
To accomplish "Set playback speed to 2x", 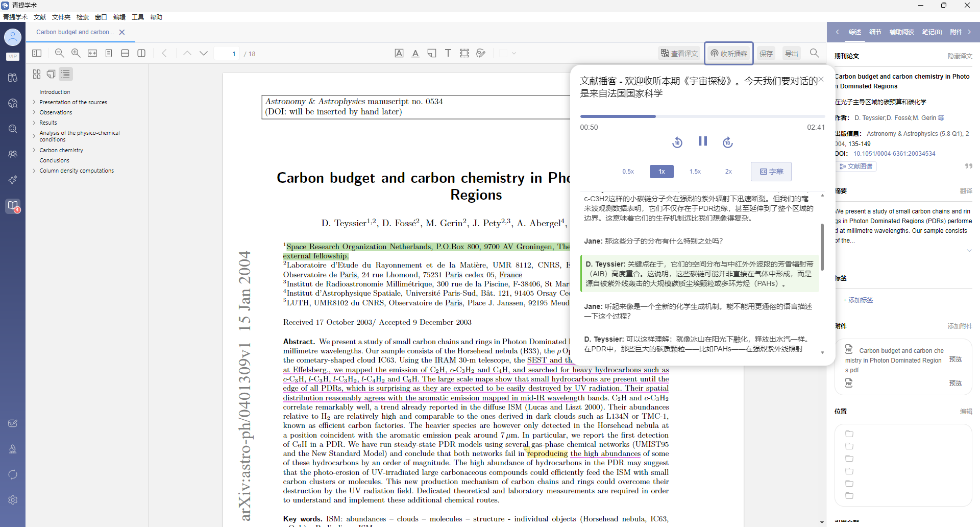I will click(728, 172).
